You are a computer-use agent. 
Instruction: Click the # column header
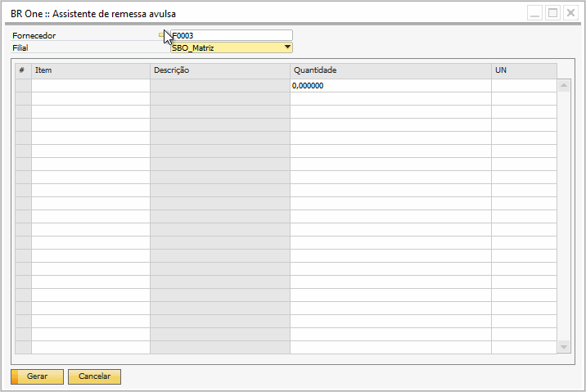(23, 71)
